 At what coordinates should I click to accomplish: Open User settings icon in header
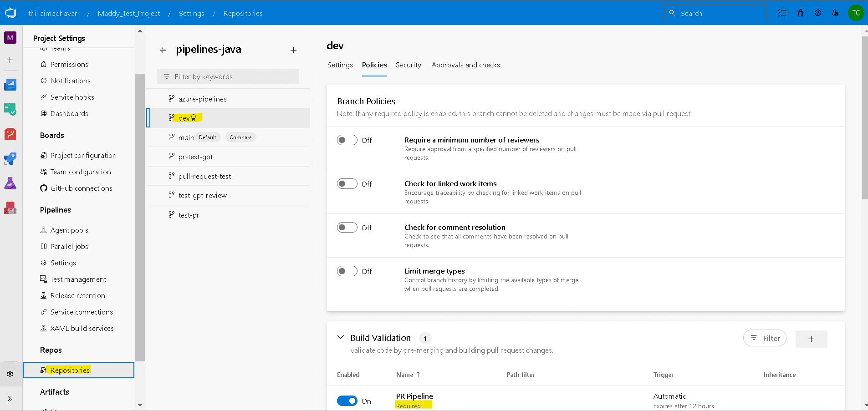click(835, 13)
